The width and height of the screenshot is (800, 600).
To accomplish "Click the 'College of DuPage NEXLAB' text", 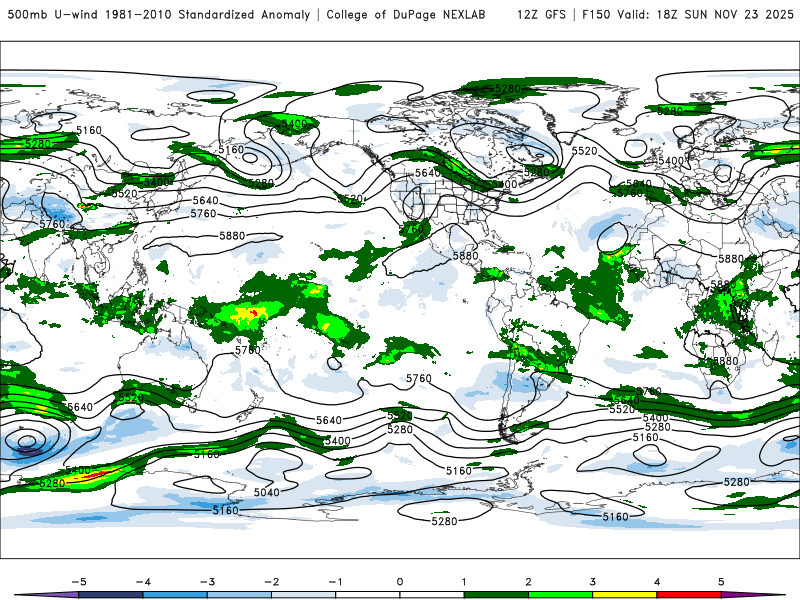I will click(406, 14).
